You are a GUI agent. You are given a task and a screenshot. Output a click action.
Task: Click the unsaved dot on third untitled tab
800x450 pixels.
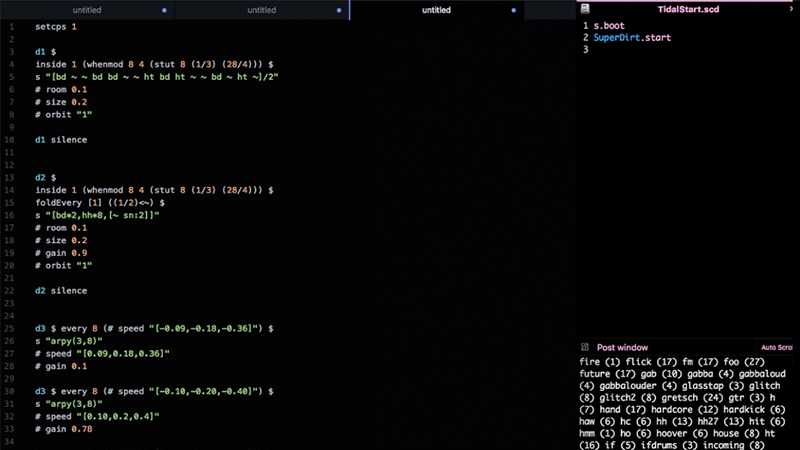(x=513, y=10)
